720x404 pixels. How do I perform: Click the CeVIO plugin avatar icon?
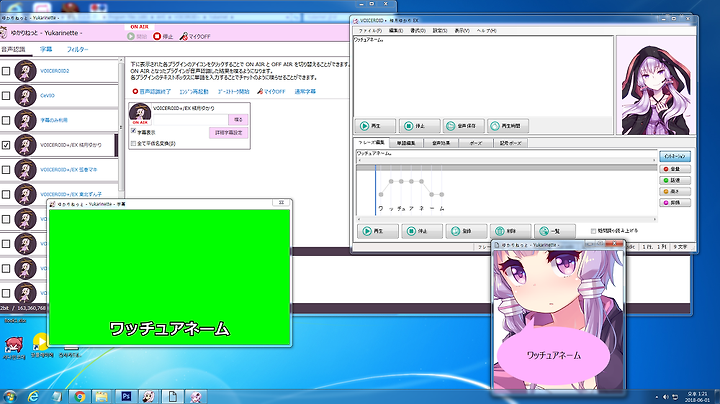tap(25, 95)
